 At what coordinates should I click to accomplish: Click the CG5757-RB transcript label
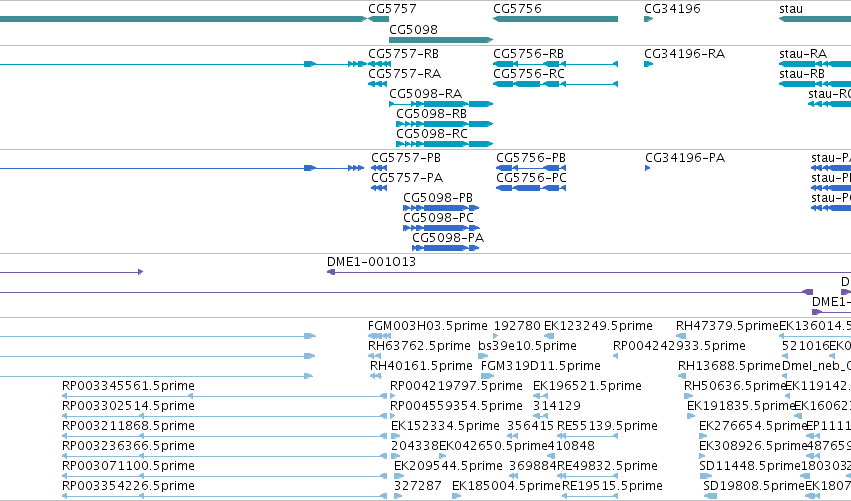[x=404, y=54]
